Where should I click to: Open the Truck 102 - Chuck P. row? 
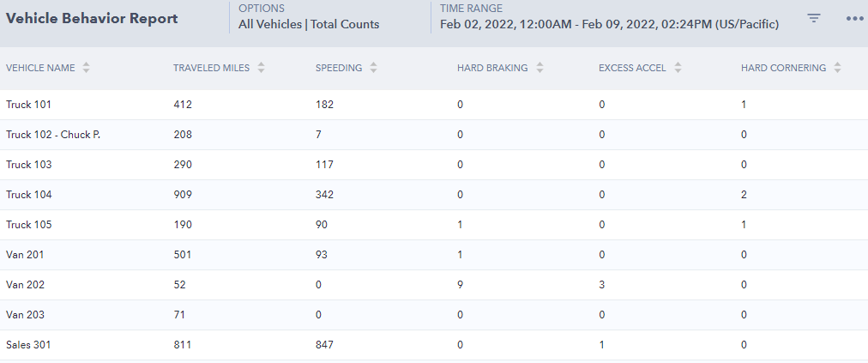click(434, 135)
